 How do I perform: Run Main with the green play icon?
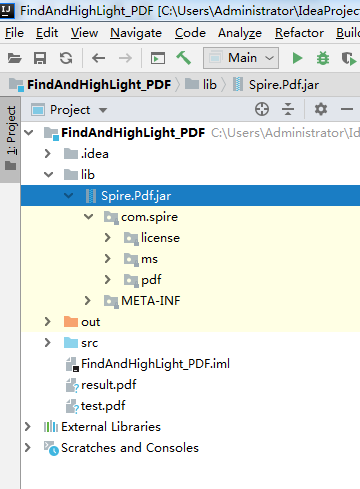(297, 58)
